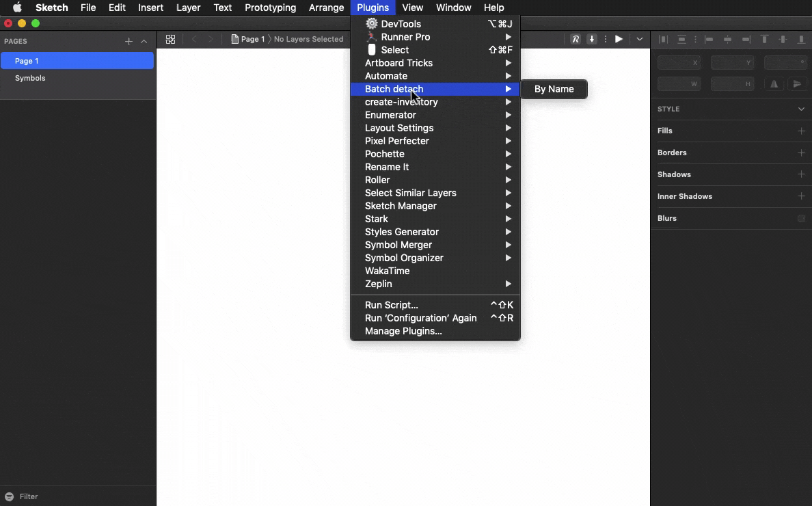Click the Select plugin menu item
Image resolution: width=812 pixels, height=506 pixels.
(435, 50)
